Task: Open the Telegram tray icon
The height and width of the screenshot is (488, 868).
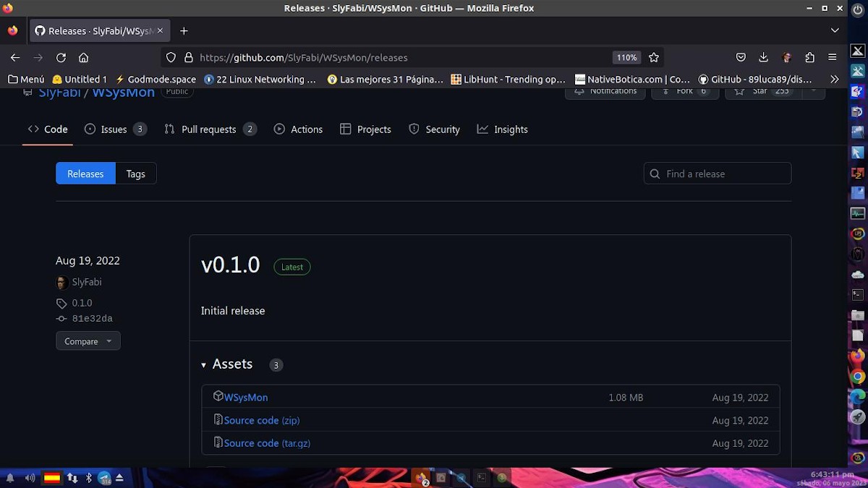Action: [x=104, y=478]
